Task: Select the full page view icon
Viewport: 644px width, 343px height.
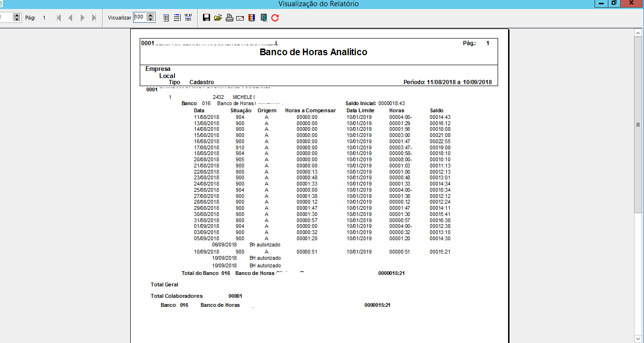Action: pos(166,18)
